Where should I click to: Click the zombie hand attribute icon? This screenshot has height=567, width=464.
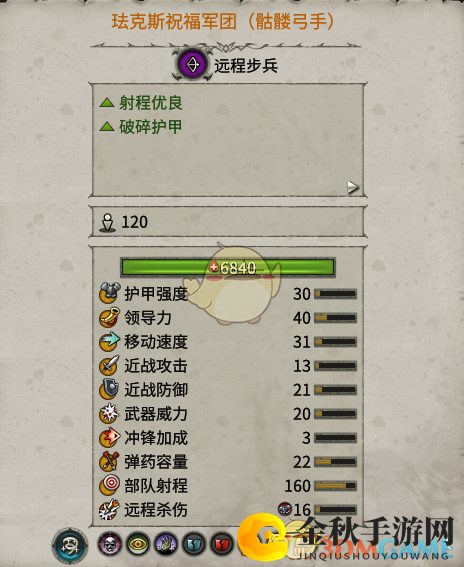coord(166,544)
